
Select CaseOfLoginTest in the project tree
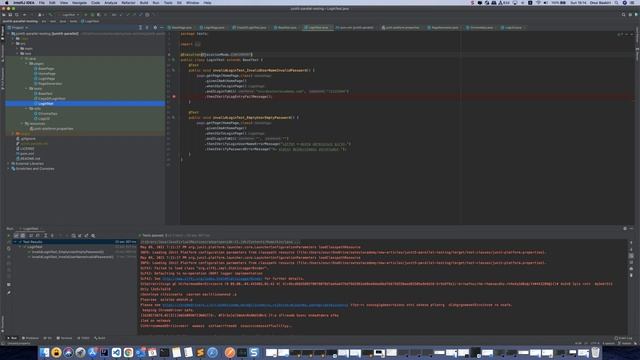pos(52,99)
